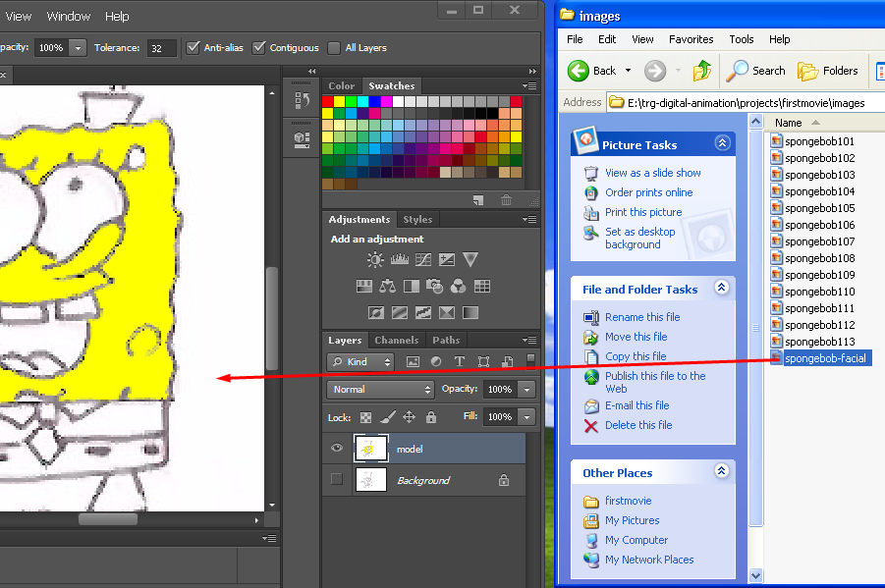Open the layer Opacity slider dropdown
Image resolution: width=885 pixels, height=588 pixels.
[x=526, y=390]
